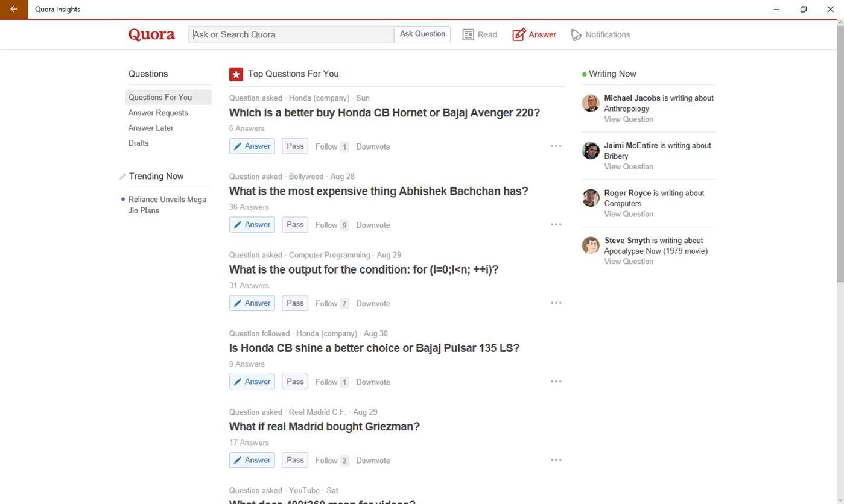The width and height of the screenshot is (844, 504).
Task: Answer the for-loop output question
Action: [x=252, y=303]
